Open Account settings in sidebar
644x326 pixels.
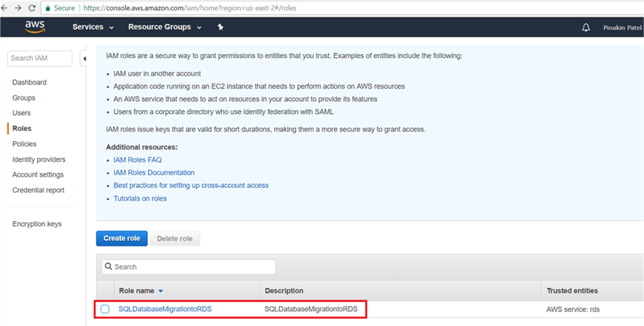(38, 174)
